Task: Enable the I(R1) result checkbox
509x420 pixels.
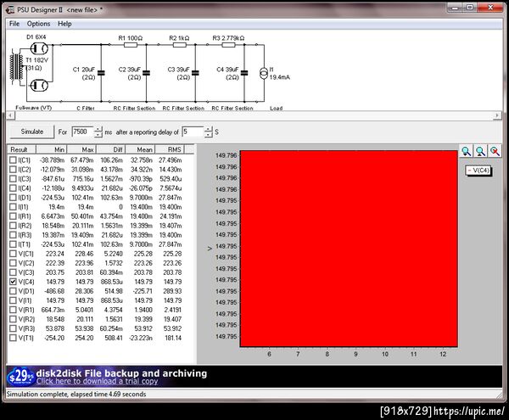Action: pos(13,216)
